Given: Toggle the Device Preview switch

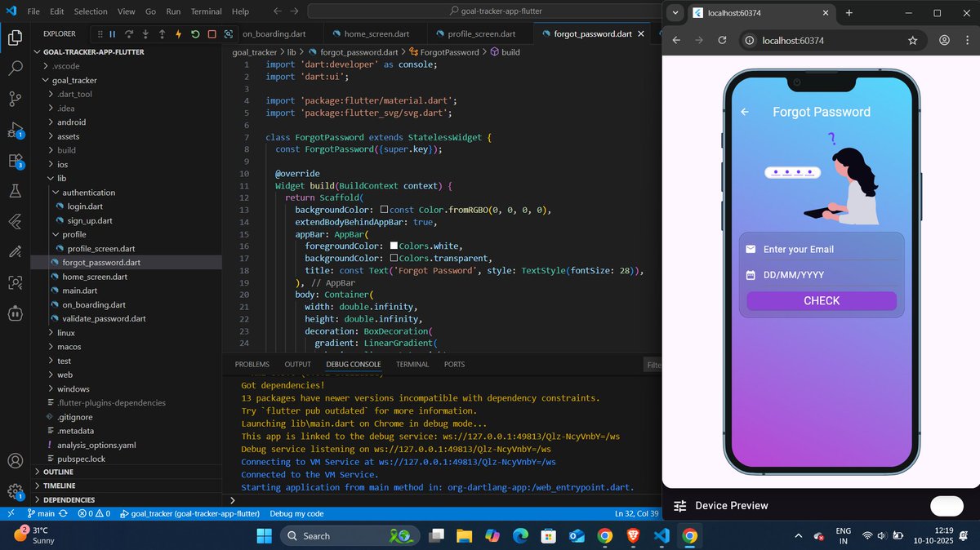Looking at the screenshot, I should [x=947, y=506].
